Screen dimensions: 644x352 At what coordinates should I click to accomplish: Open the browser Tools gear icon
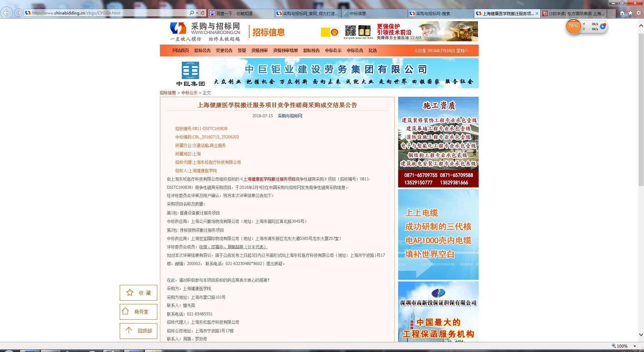639,13
